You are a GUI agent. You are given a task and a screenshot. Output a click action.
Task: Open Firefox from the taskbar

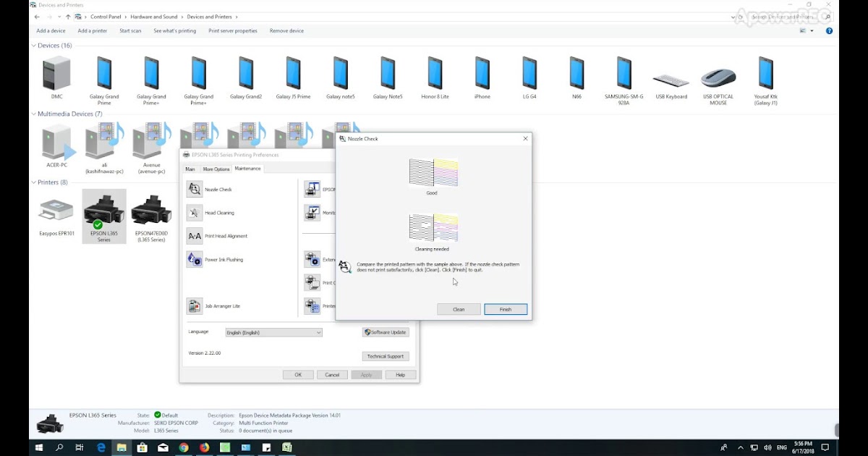click(x=204, y=448)
